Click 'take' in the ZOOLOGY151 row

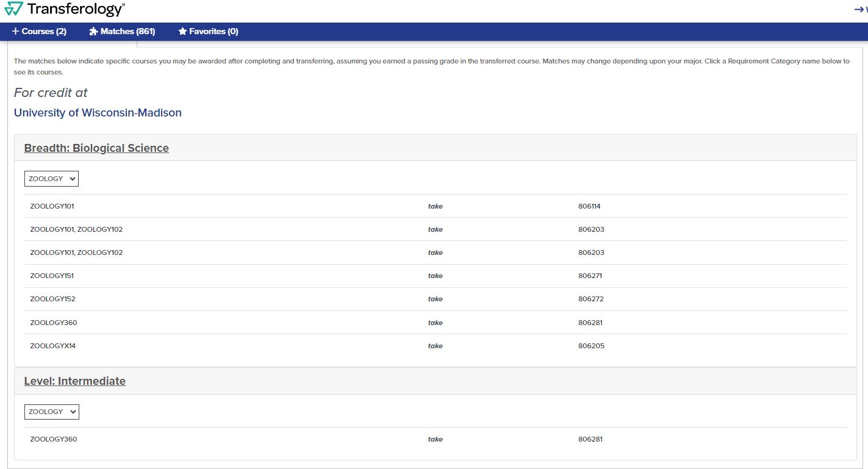pos(436,276)
